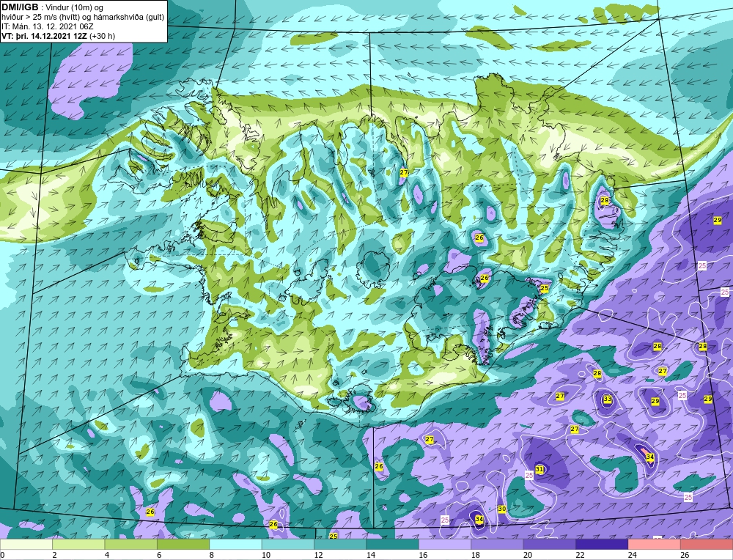
Task: Click the yellow gust label reading 31
Action: click(539, 469)
